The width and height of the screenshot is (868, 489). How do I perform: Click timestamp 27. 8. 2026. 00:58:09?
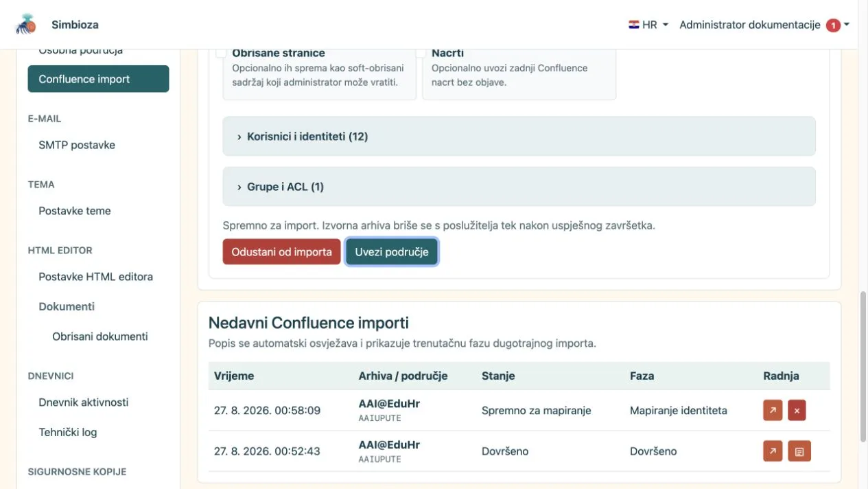(x=267, y=411)
